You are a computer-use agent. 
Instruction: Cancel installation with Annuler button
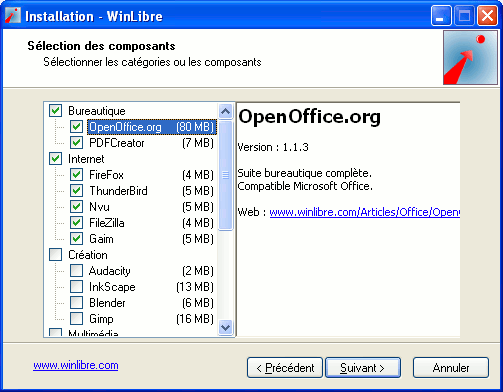[x=451, y=368]
